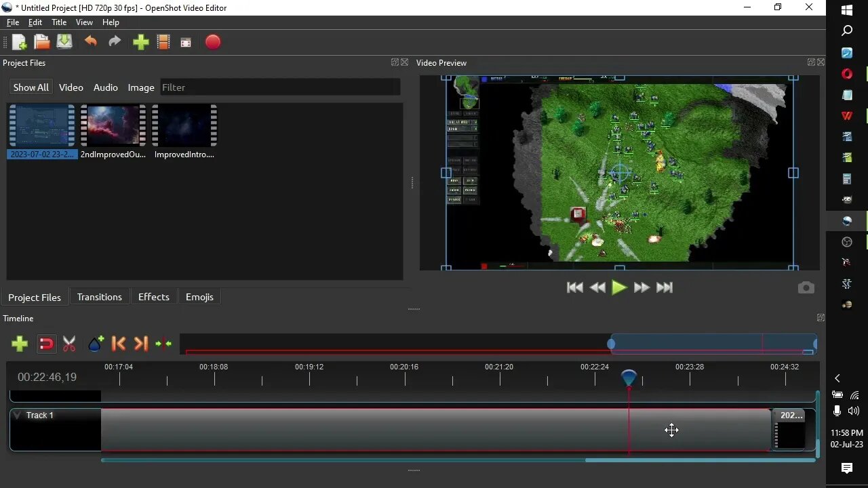Select the Project Files tab
Viewport: 868px width, 488px height.
click(35, 298)
